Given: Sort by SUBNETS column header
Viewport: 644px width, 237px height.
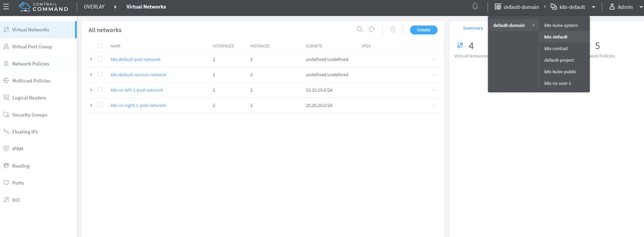Looking at the screenshot, I should (x=314, y=46).
